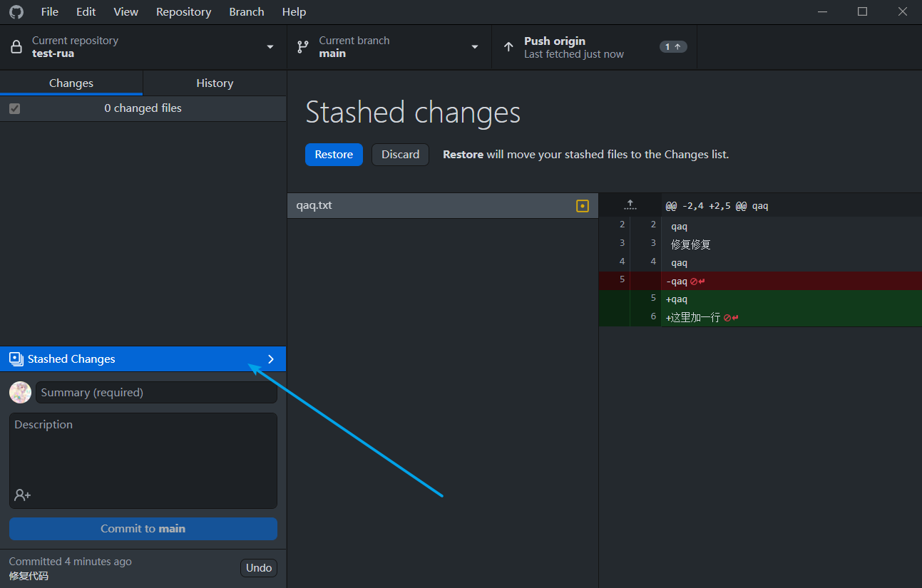The image size is (922, 588).
Task: Undo the last commit
Action: point(258,568)
